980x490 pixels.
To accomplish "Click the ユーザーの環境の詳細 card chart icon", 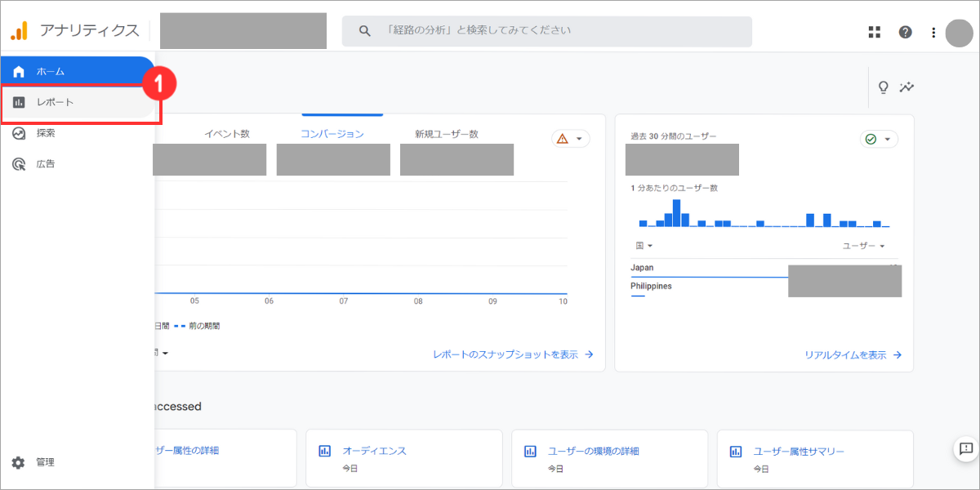I will pyautogui.click(x=531, y=451).
